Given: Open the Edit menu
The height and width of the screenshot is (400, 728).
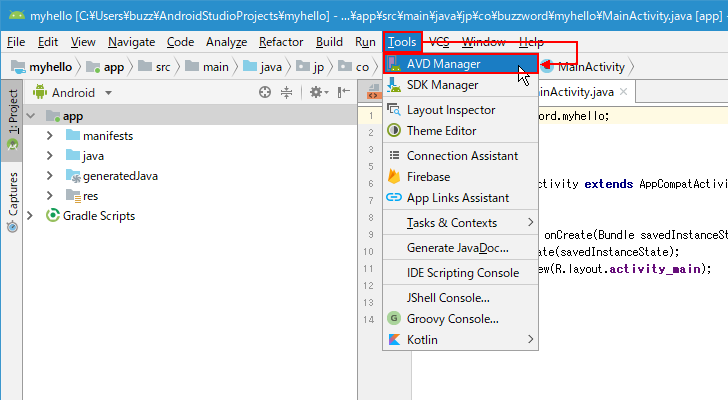Looking at the screenshot, I should coord(48,42).
